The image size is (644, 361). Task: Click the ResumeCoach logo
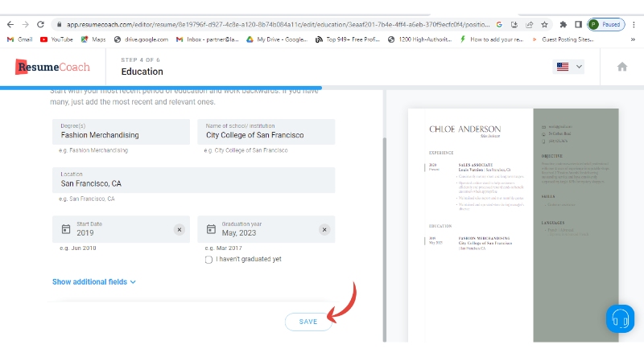[53, 67]
